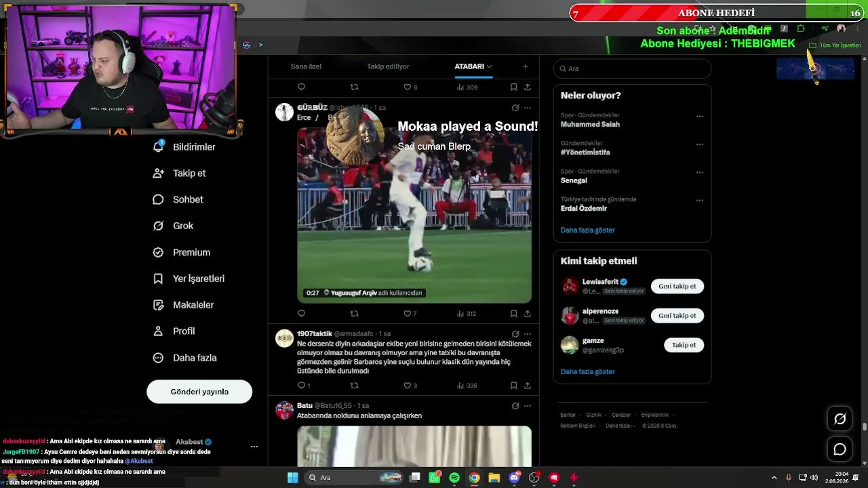Screen dimensions: 868x488
Task: Repost the post with 309 views
Action: tap(354, 87)
